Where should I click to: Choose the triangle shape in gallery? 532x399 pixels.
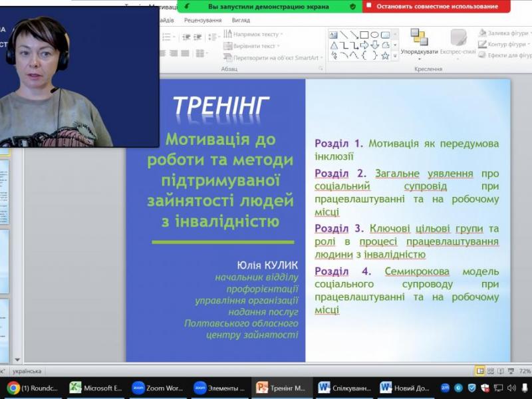(x=334, y=45)
